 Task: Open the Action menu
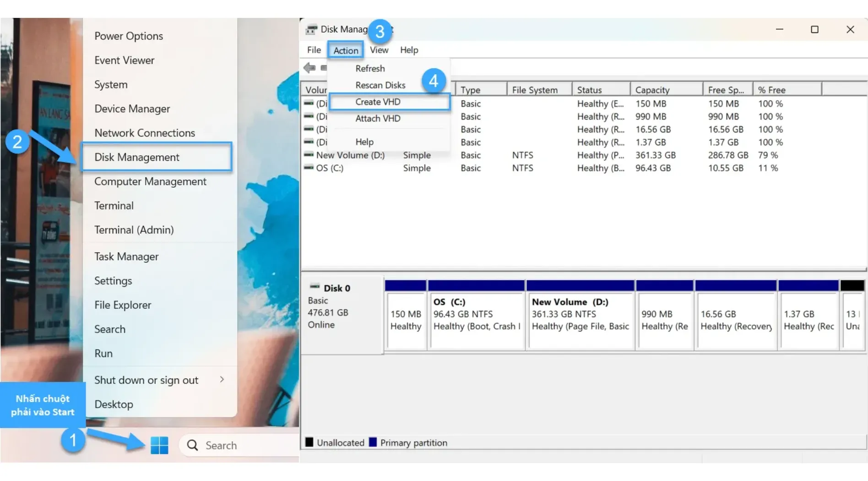pos(346,50)
